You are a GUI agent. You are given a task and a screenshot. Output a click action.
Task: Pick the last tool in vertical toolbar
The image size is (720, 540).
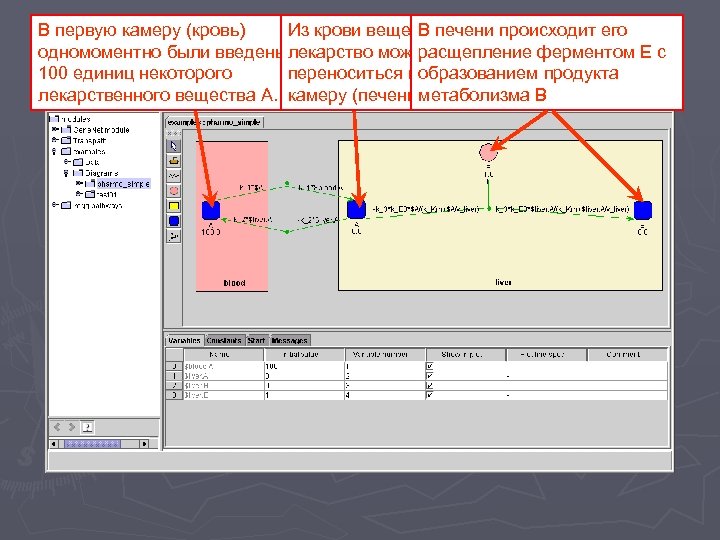(174, 236)
